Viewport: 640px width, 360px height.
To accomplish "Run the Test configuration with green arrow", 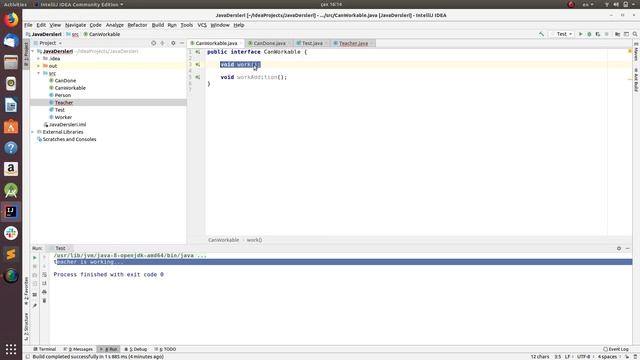I will pyautogui.click(x=580, y=34).
